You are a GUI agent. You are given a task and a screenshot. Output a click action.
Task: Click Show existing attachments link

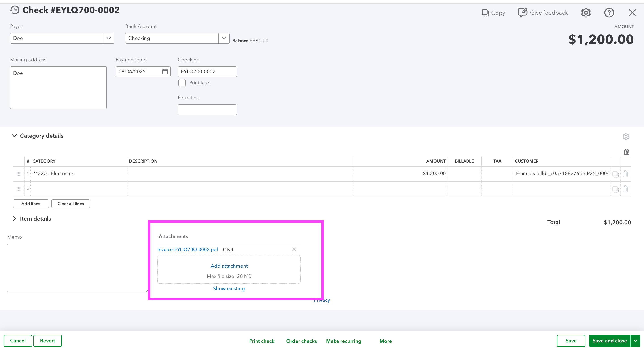click(229, 288)
